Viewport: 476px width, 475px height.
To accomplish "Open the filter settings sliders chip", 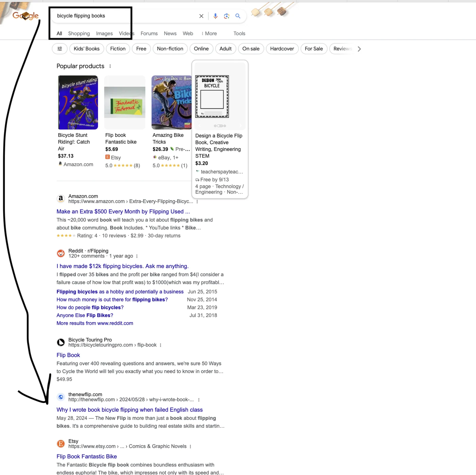I will (60, 49).
